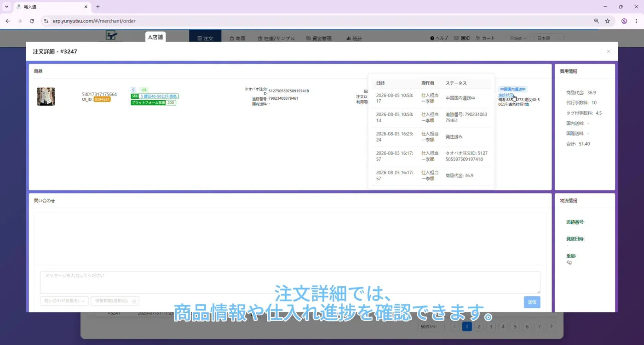Go to the 商品 navigation tab
The width and height of the screenshot is (644, 345).
click(x=237, y=39)
